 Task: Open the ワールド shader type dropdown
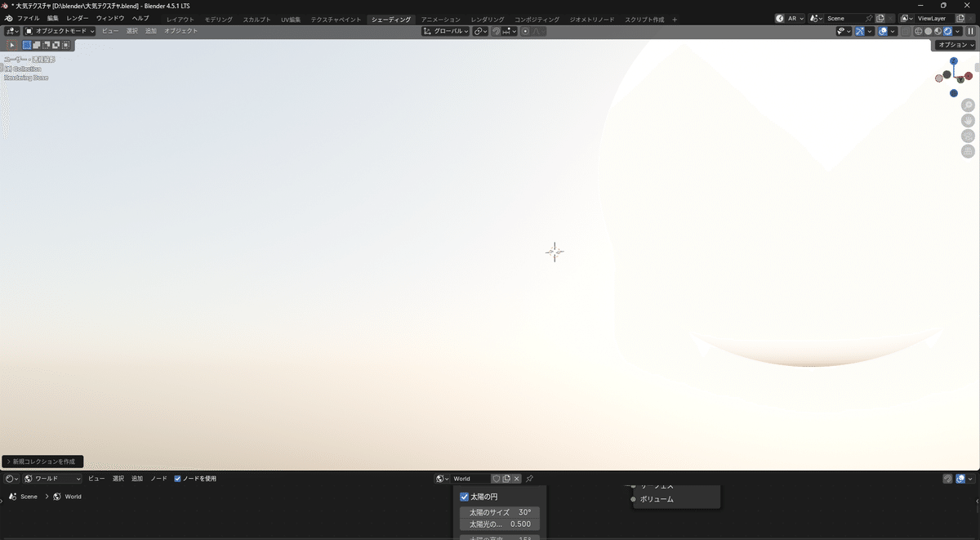point(53,479)
